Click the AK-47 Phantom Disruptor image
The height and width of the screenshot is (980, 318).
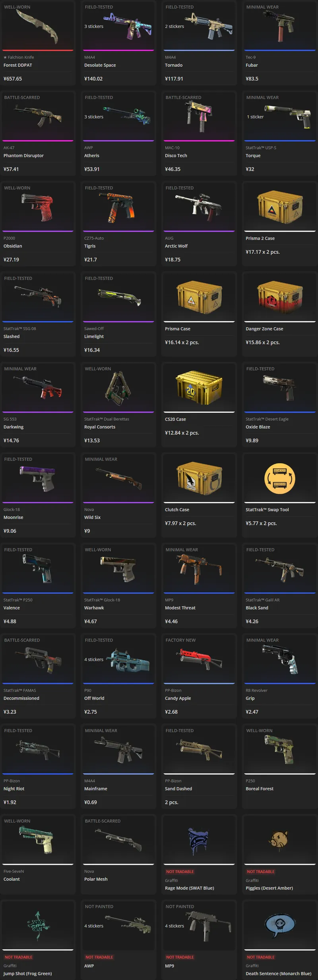point(38,115)
